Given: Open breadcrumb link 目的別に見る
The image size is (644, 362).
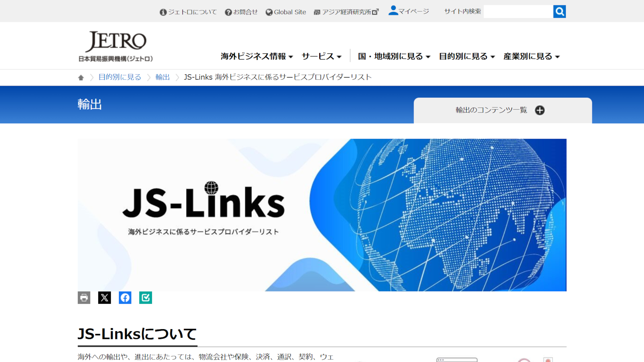Looking at the screenshot, I should 120,77.
